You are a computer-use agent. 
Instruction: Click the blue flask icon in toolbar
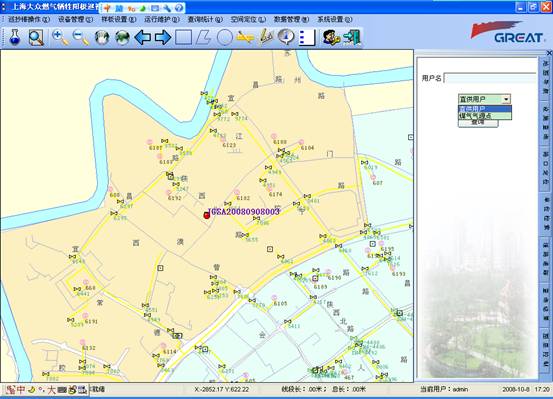[x=14, y=37]
